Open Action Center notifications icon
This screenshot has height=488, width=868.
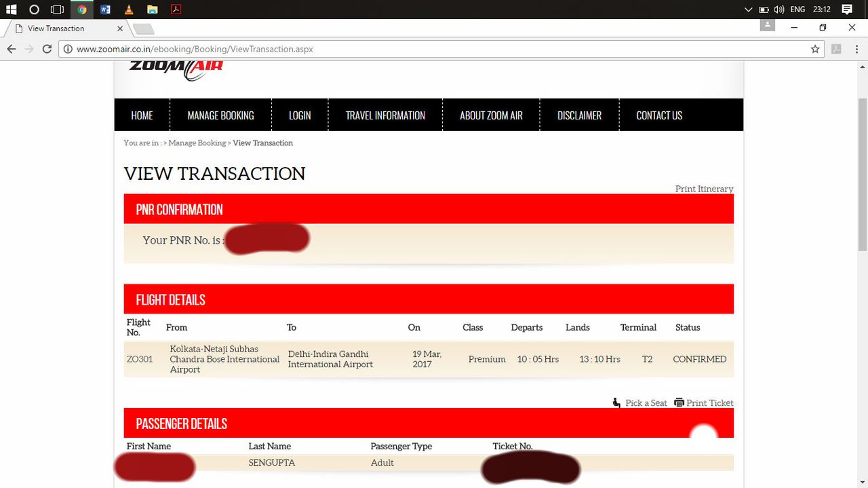click(x=847, y=10)
